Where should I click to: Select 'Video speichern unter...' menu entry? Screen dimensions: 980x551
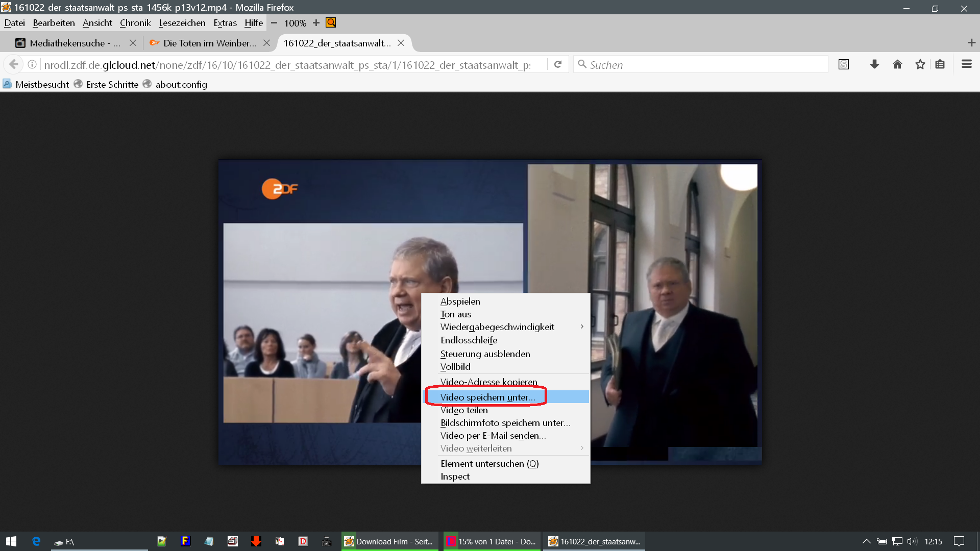point(487,397)
